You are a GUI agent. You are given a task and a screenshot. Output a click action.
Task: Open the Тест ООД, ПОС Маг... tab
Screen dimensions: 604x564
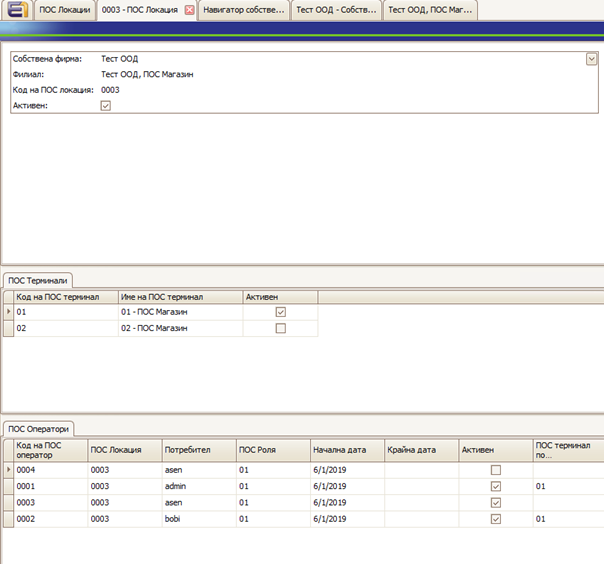429,10
